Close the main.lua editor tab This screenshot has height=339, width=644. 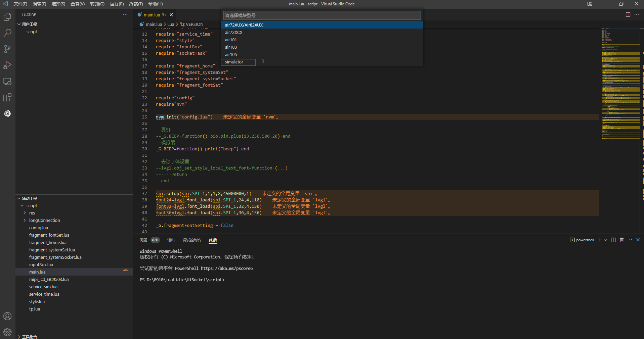pos(171,15)
